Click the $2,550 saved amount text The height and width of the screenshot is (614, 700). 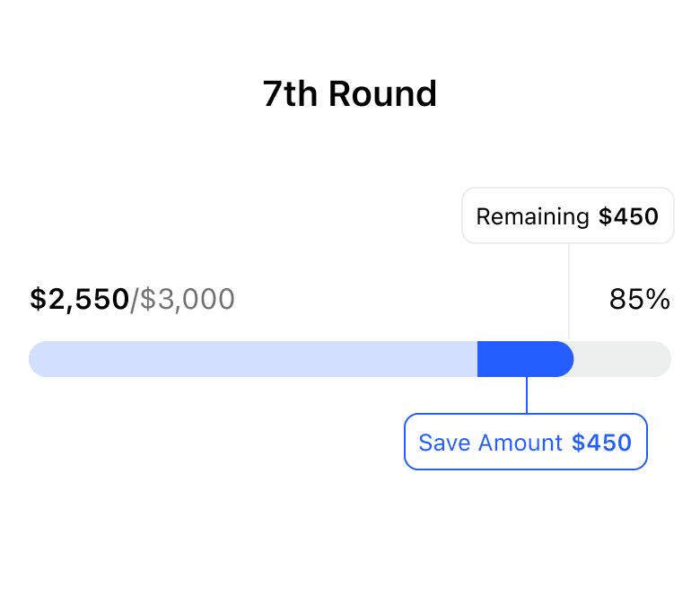pyautogui.click(x=79, y=299)
